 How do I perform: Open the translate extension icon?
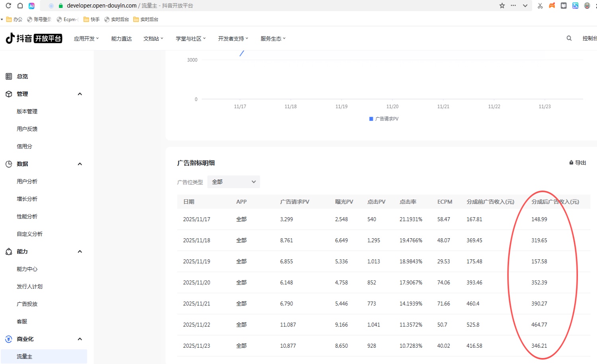pos(575,5)
